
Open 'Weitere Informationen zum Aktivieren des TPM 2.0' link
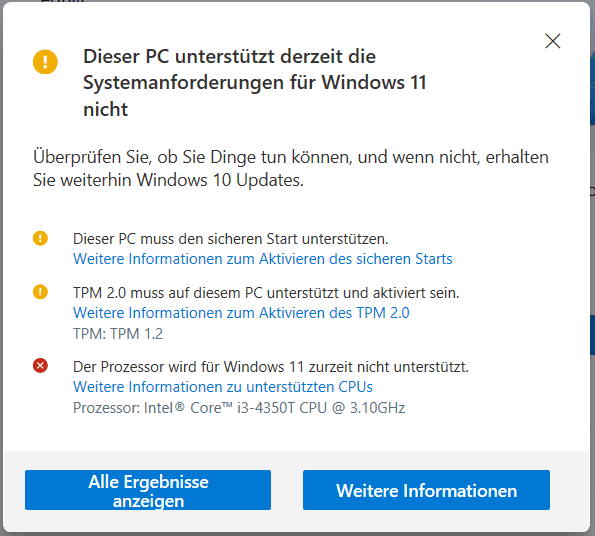241,313
